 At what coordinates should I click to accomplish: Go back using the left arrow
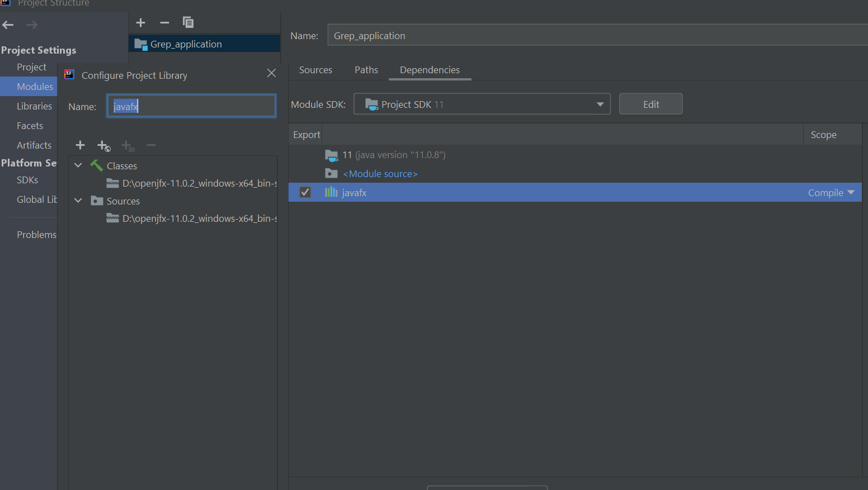8,25
